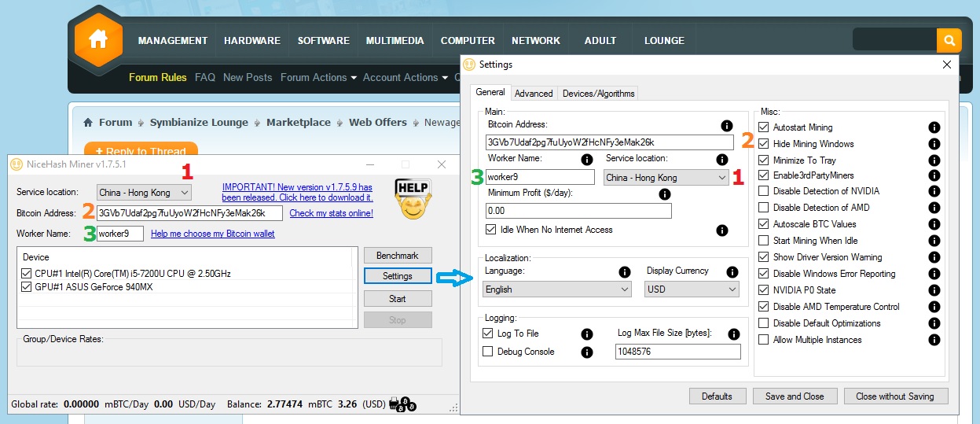Screen dimensions: 980x424
Task: Toggle Idle When No Internet Access
Action: click(492, 230)
